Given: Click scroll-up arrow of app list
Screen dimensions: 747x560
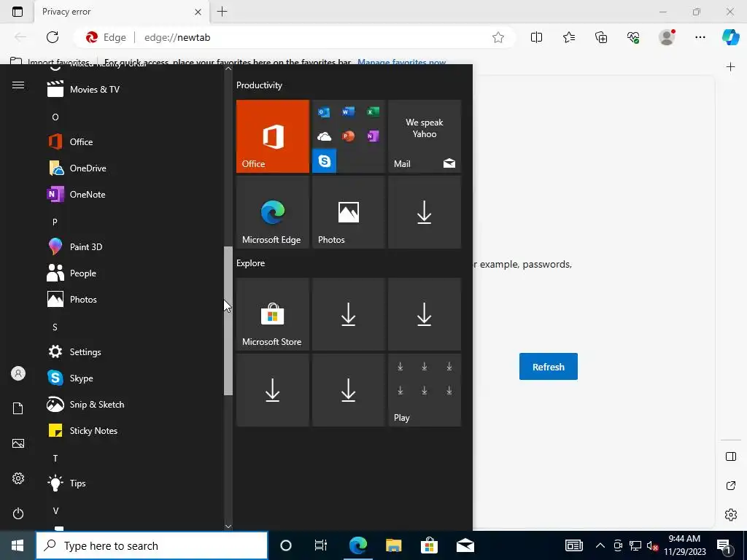Looking at the screenshot, I should point(228,69).
